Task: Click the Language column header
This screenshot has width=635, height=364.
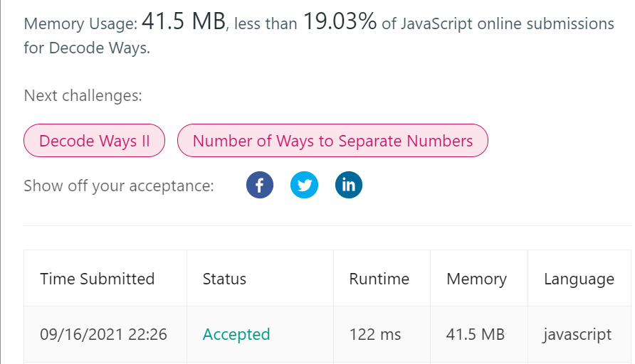Action: 579,279
